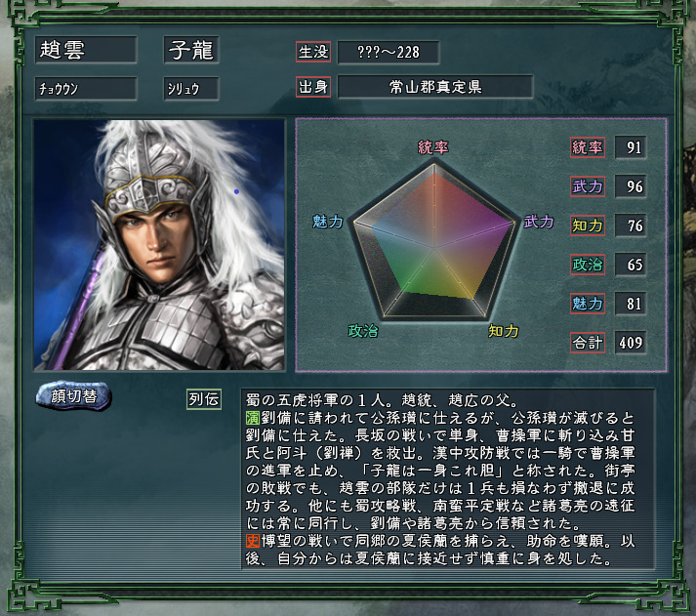Click the Zhao Yun portrait image
Image resolution: width=696 pixels, height=616 pixels.
(x=159, y=245)
